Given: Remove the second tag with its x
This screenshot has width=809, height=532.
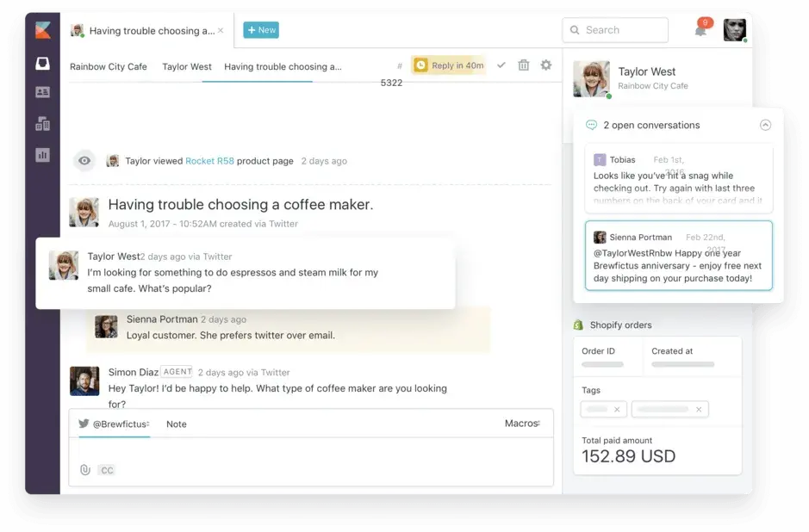Looking at the screenshot, I should pos(699,409).
